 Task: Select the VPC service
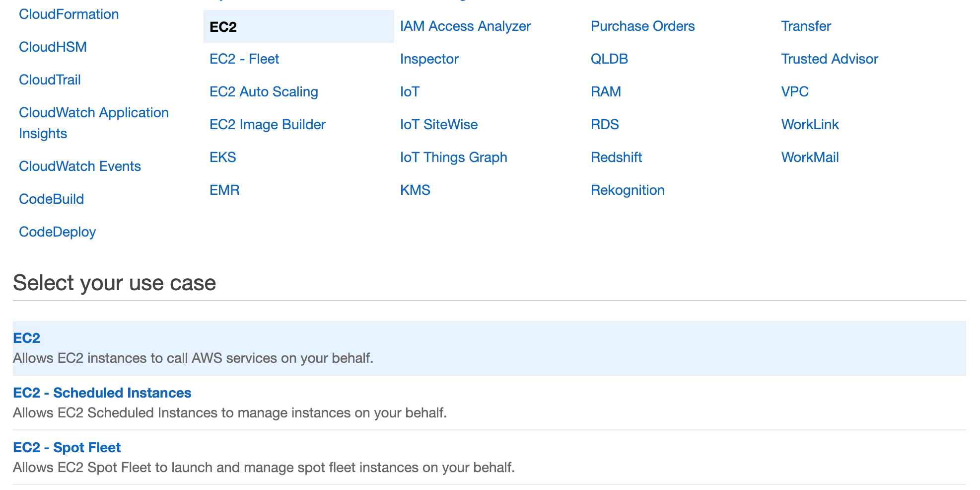[x=795, y=91]
